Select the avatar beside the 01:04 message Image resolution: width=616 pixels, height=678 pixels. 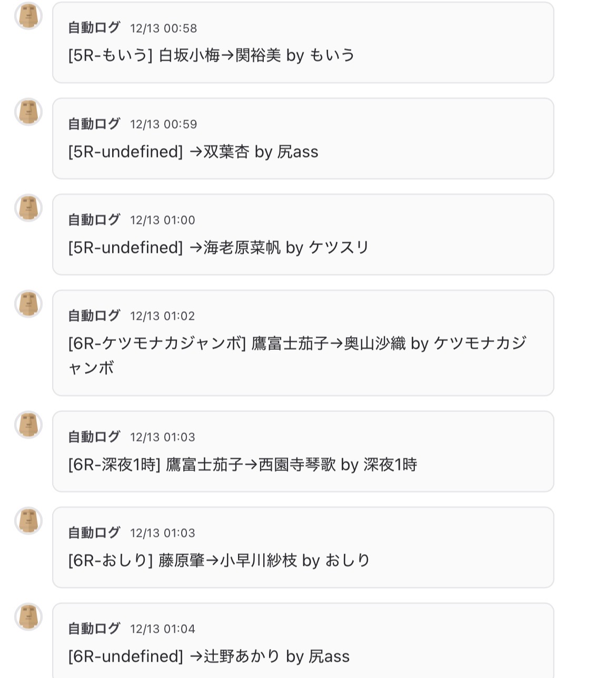pos(28,617)
